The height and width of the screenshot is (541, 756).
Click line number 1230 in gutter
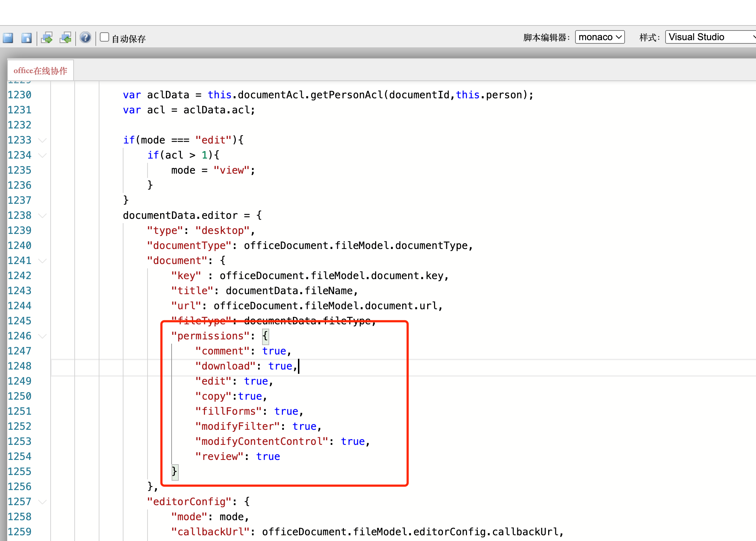tap(20, 95)
